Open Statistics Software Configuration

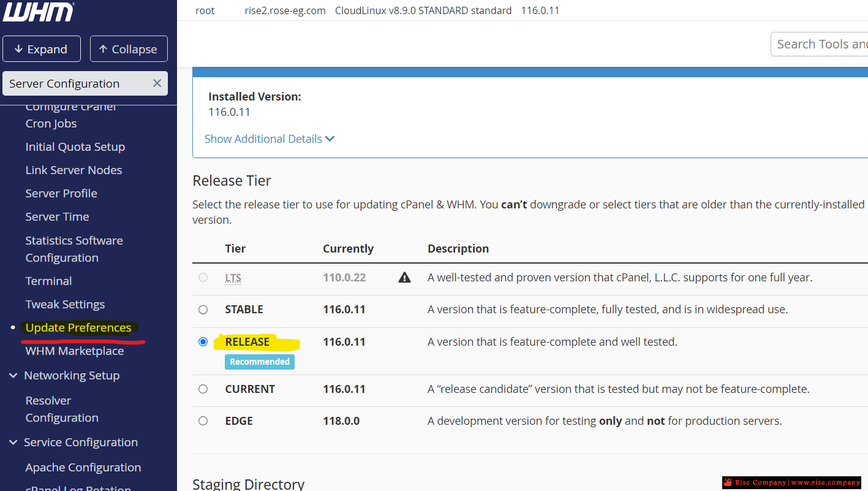(74, 249)
